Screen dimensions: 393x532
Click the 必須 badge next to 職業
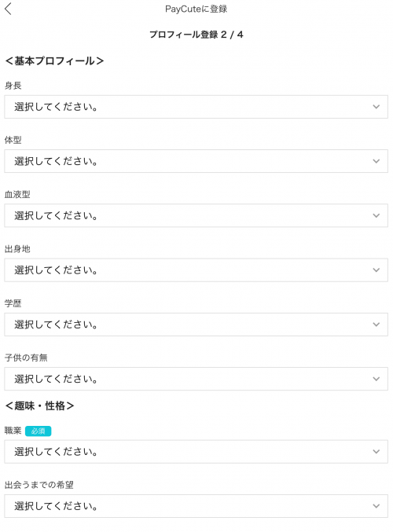[38, 431]
